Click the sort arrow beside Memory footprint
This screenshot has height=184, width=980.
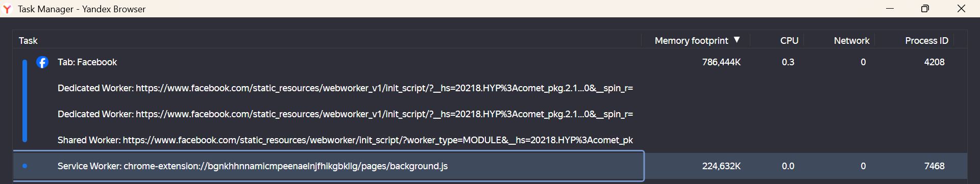tap(737, 40)
